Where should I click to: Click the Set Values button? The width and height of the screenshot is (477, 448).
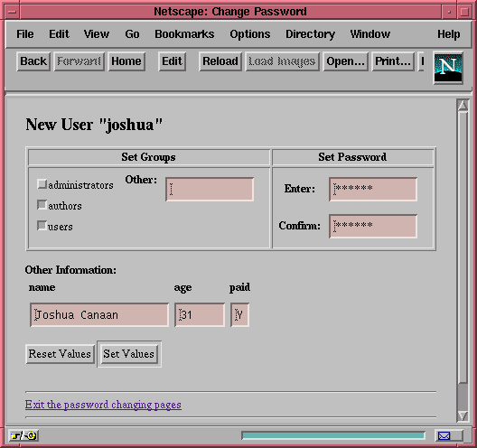[x=128, y=354]
